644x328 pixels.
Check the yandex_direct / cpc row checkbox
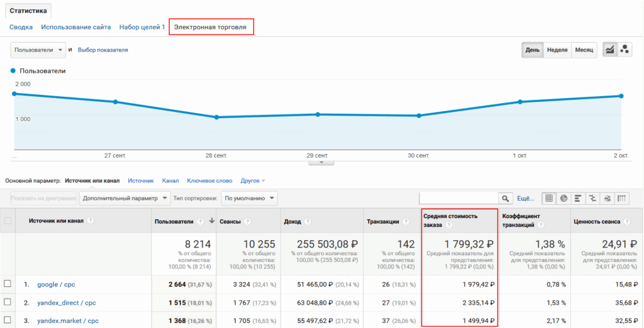click(x=8, y=302)
